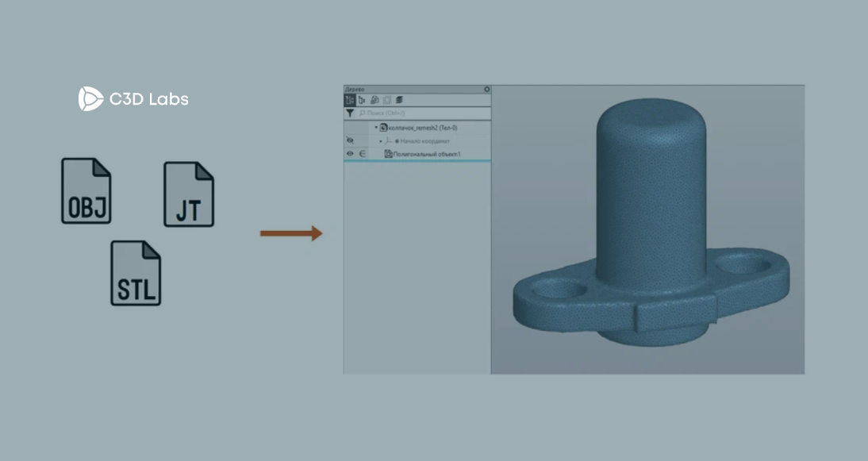Click the mesh icon of Полигональный объект:1
The width and height of the screenshot is (868, 461).
389,154
